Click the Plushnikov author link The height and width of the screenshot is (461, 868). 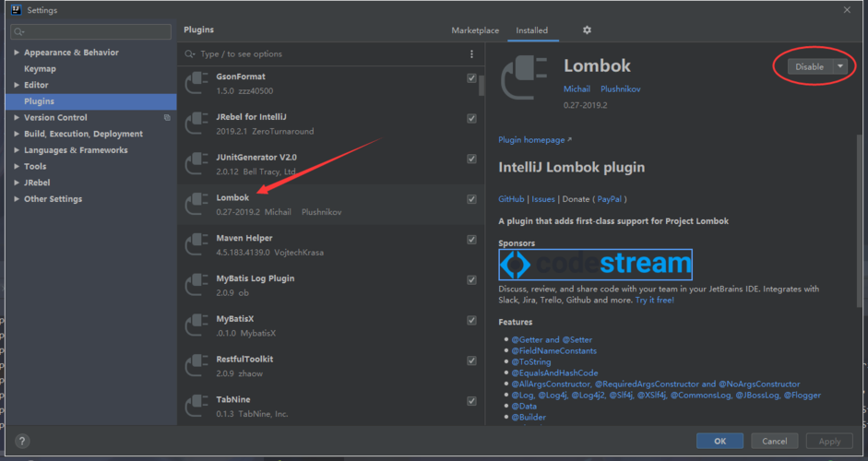[x=621, y=89]
